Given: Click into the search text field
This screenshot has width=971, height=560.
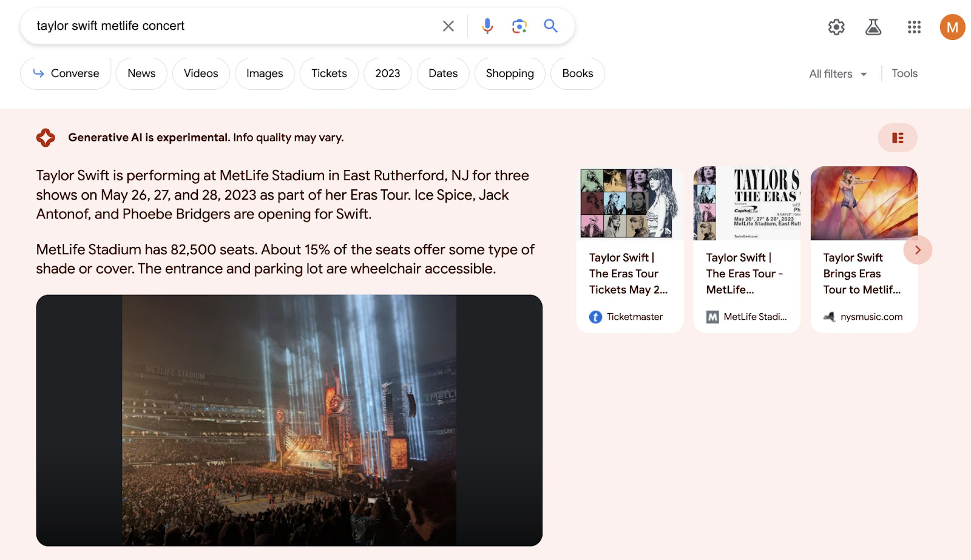Looking at the screenshot, I should coord(231,26).
